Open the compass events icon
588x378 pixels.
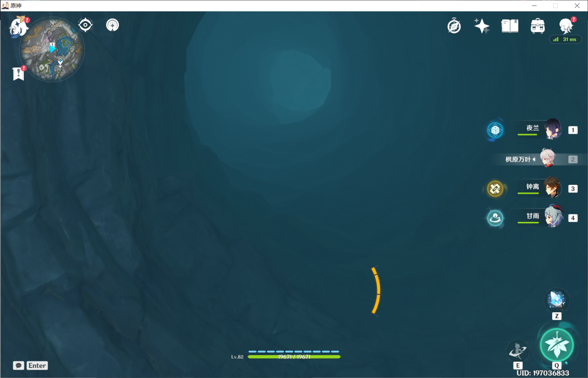point(454,26)
